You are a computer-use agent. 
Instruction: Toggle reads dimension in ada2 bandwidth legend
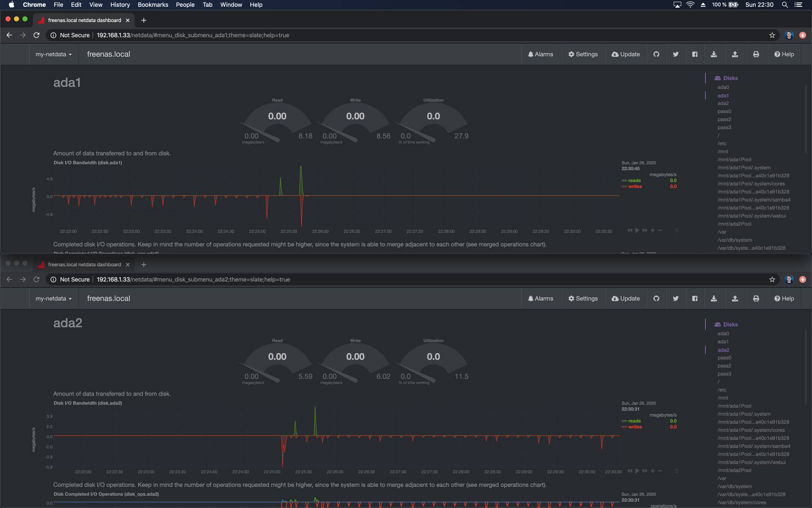pos(634,421)
